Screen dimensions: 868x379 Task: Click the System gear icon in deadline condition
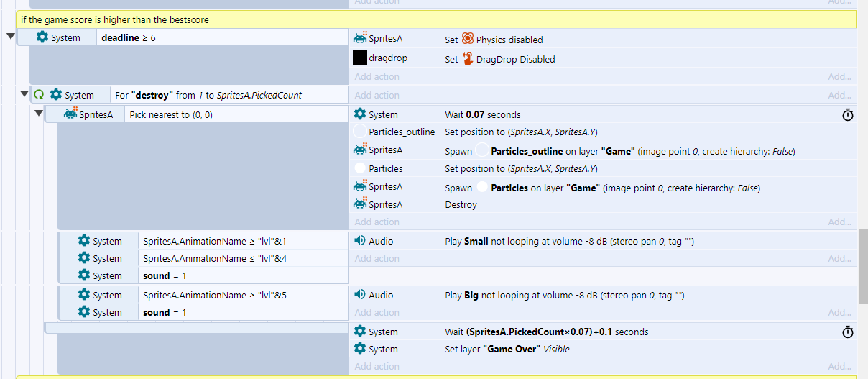coord(42,37)
